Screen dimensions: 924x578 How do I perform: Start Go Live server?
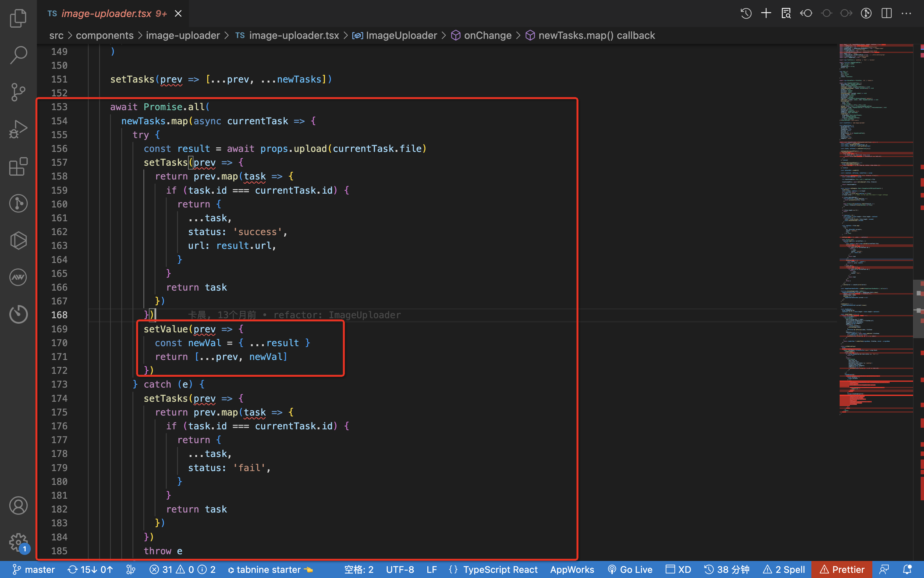pyautogui.click(x=630, y=570)
